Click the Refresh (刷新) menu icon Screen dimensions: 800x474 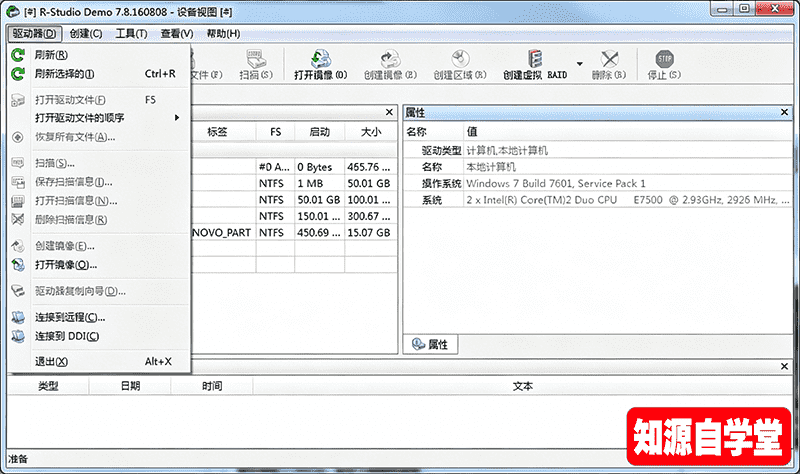[18, 55]
